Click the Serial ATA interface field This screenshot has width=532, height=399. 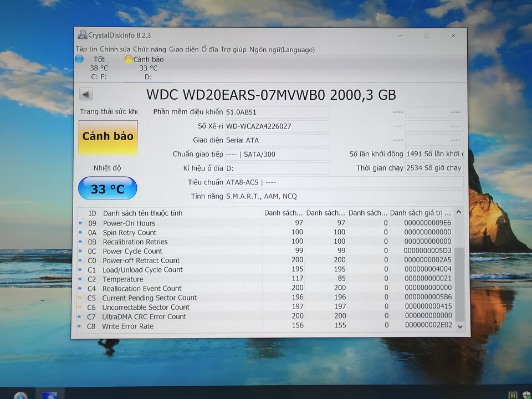(277, 140)
